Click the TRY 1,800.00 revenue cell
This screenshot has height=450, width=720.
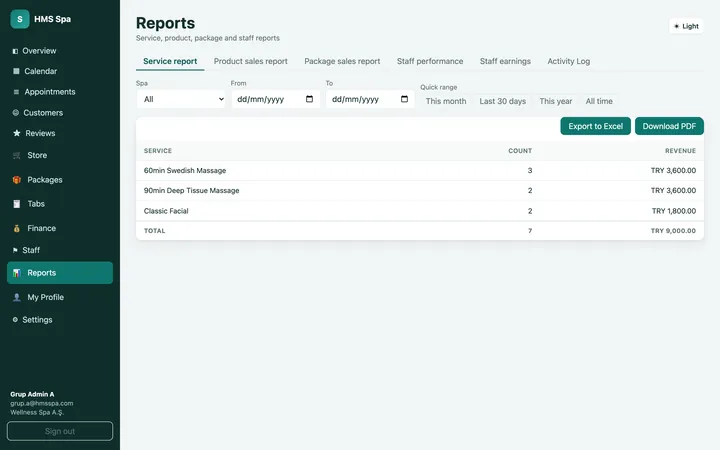pos(674,211)
